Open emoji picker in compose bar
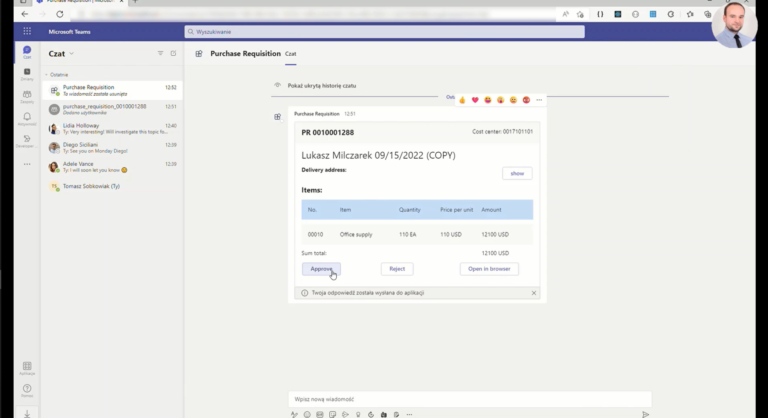The width and height of the screenshot is (768, 418). click(307, 415)
